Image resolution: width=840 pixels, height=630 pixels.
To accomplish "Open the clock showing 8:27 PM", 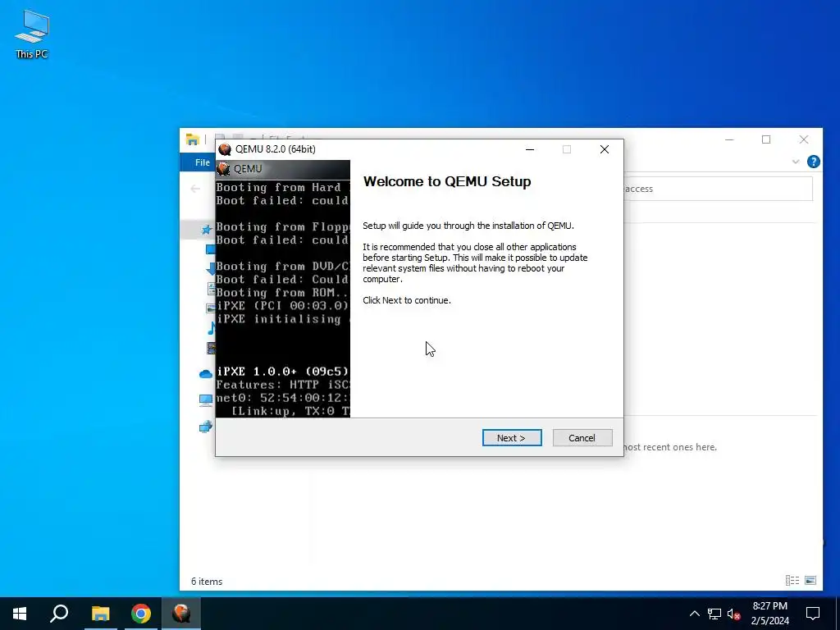I will 769,614.
